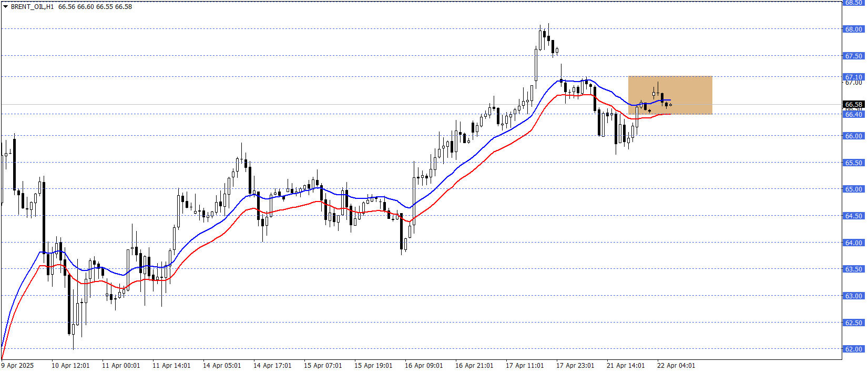Click the 67.10 price level label
The image size is (868, 372).
853,77
